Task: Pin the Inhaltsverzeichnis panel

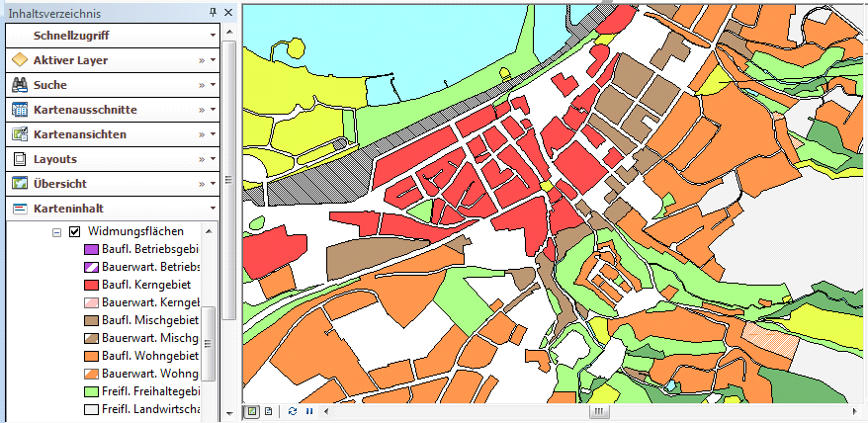Action: coord(214,12)
